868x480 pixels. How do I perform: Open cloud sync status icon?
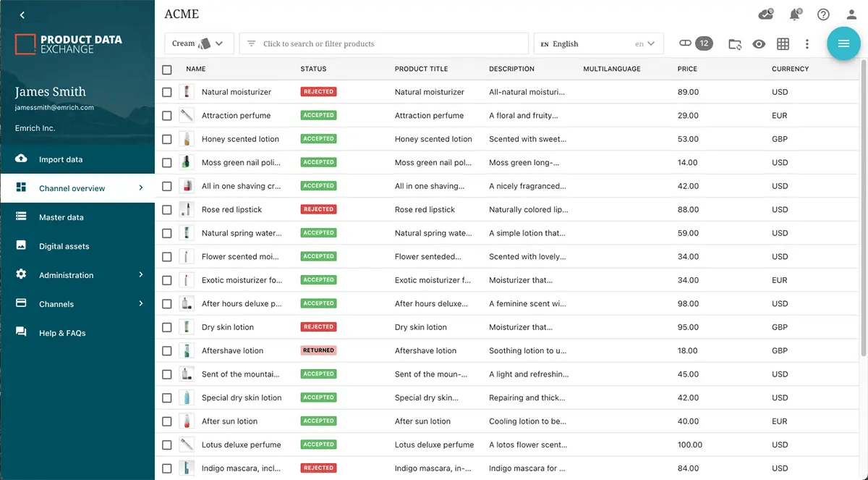coord(765,14)
